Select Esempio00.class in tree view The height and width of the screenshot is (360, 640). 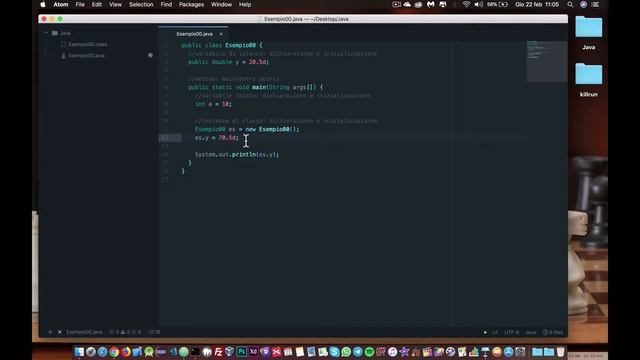click(87, 44)
